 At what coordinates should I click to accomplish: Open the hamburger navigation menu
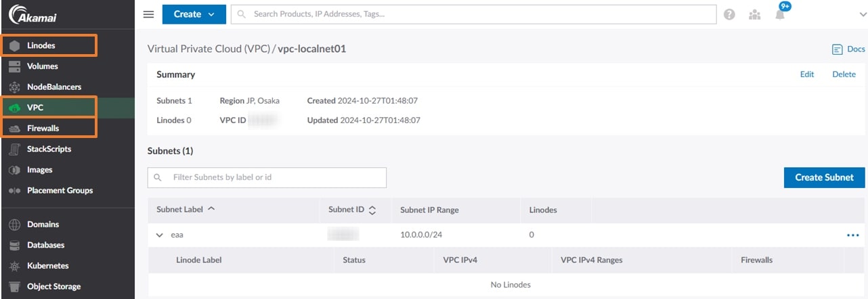click(x=149, y=14)
